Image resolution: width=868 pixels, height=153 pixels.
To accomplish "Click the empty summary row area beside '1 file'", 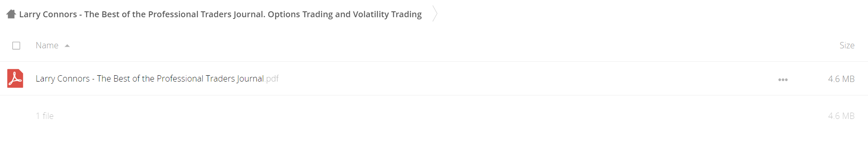I will point(438,116).
